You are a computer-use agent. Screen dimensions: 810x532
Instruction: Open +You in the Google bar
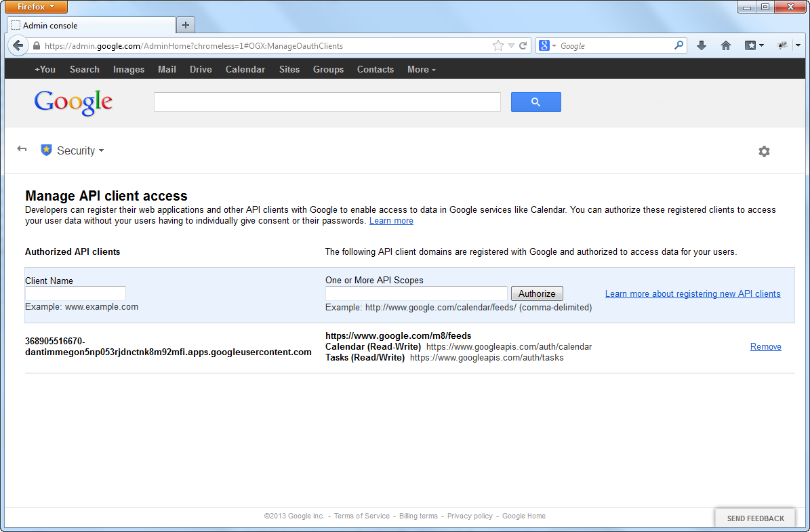45,69
